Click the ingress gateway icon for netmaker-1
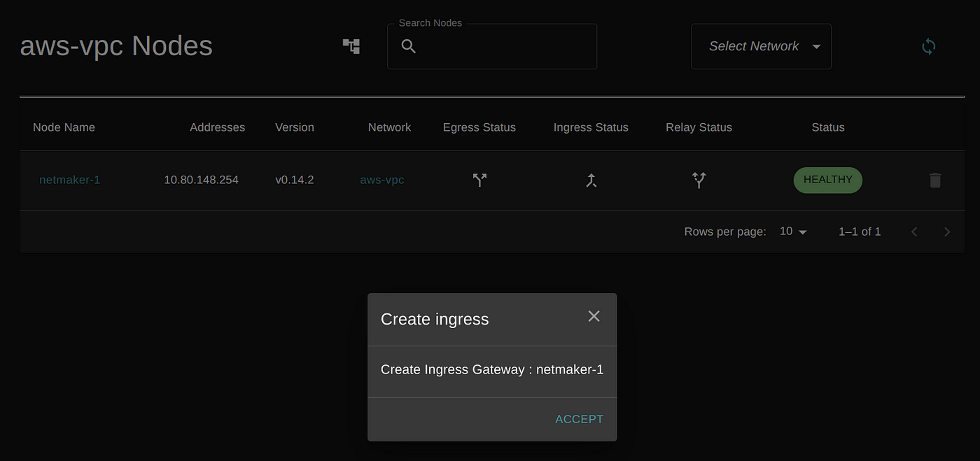Screen dimensions: 980x461 (591, 180)
